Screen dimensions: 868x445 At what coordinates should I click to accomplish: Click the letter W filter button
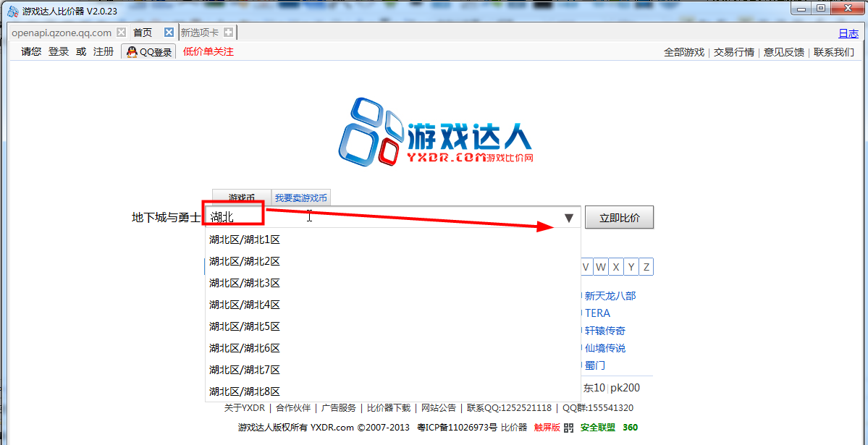coord(601,267)
